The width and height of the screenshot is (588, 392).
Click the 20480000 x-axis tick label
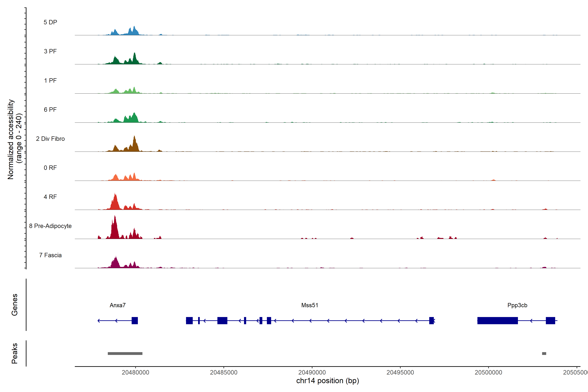tap(135, 372)
